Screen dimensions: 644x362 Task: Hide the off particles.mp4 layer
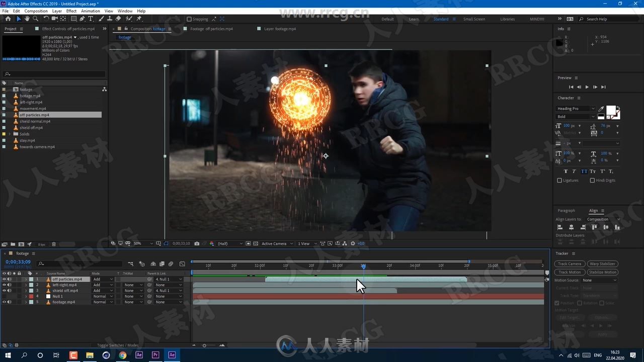coord(4,279)
